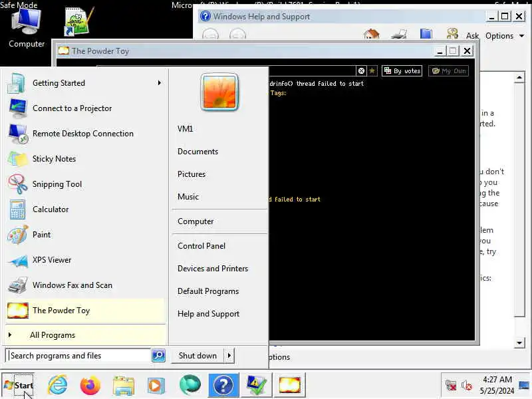The image size is (532, 399).
Task: Click Ask in Help and Support toolbar
Action: tap(472, 36)
